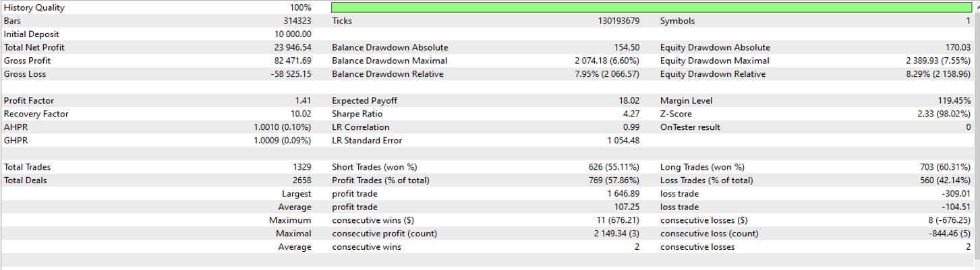Click the LR Standard Error label

pyautogui.click(x=367, y=141)
